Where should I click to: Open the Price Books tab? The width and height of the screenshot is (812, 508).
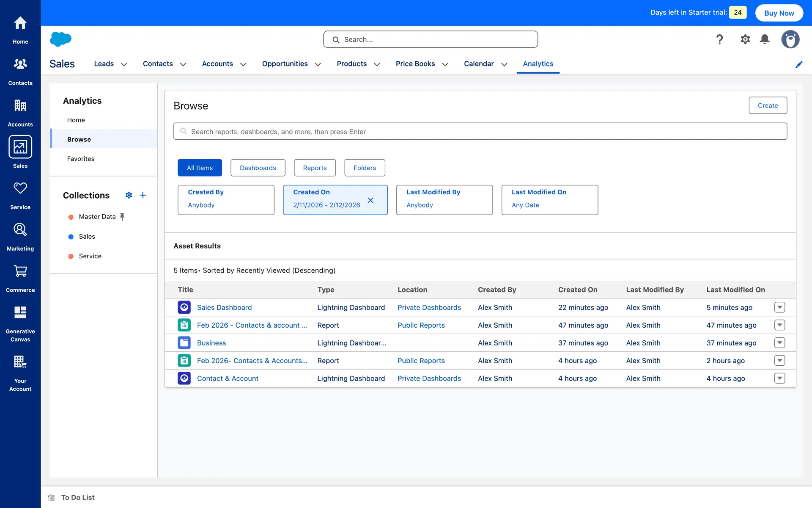[415, 63]
